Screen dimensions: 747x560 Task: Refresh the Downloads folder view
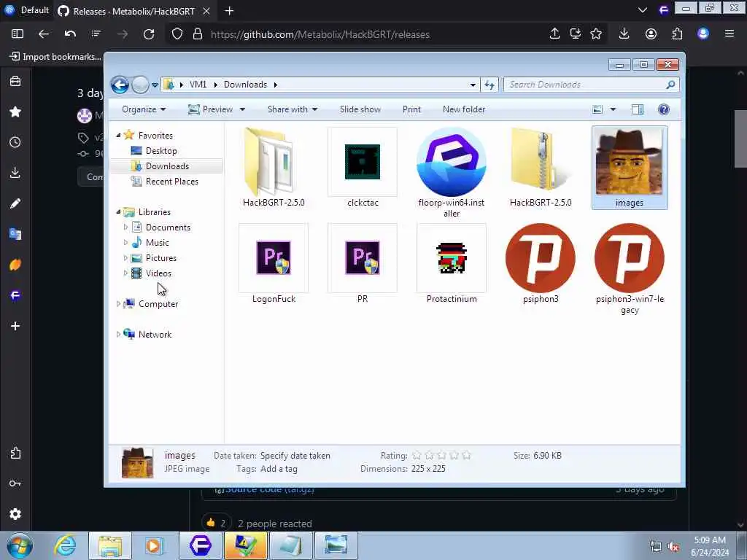[x=489, y=85]
